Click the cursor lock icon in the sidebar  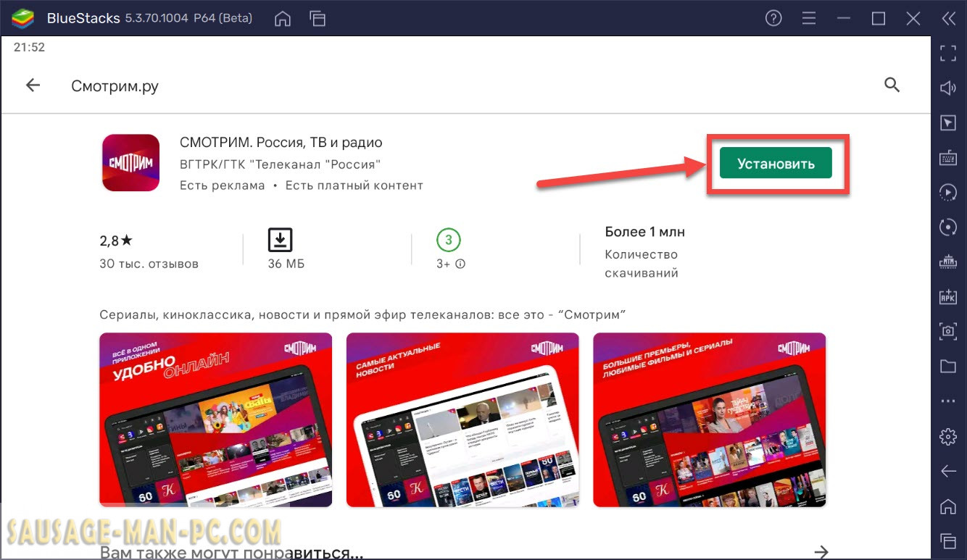pos(948,123)
